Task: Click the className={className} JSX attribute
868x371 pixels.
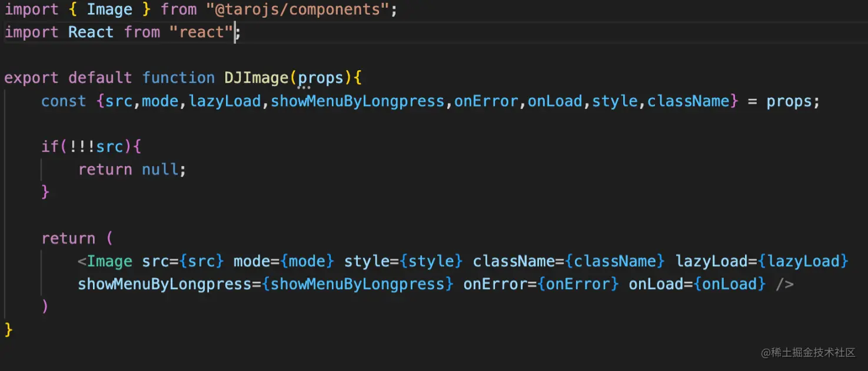Action: click(x=569, y=261)
